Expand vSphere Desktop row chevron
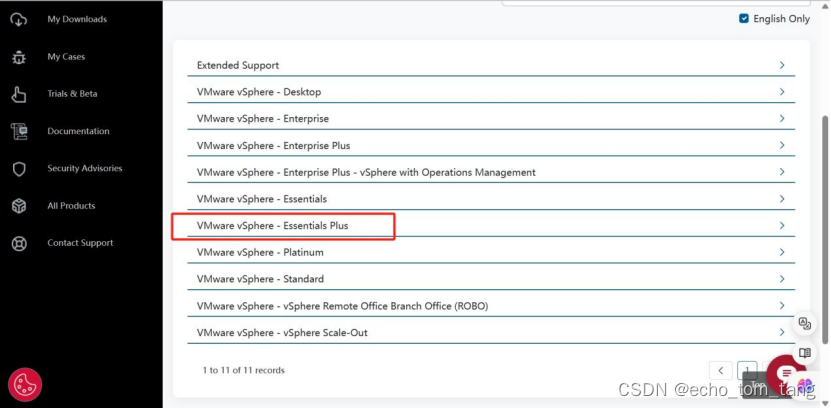Viewport: 831px width, 409px height. tap(782, 91)
